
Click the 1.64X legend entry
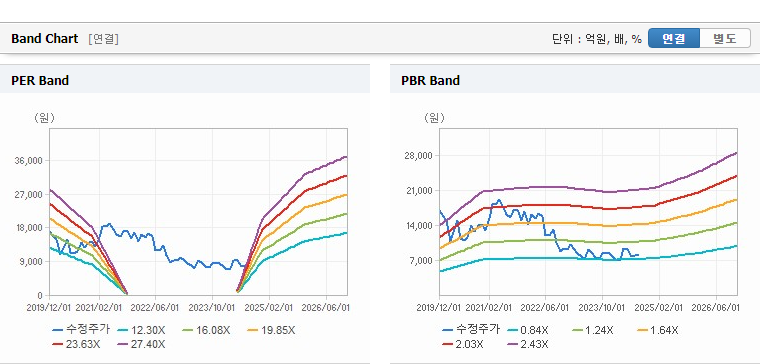tap(658, 330)
